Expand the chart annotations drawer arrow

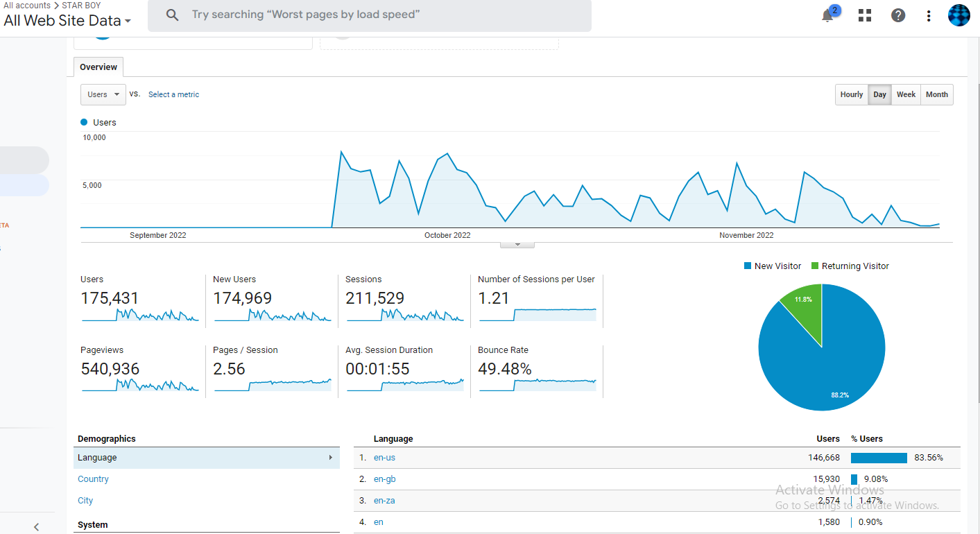(517, 245)
